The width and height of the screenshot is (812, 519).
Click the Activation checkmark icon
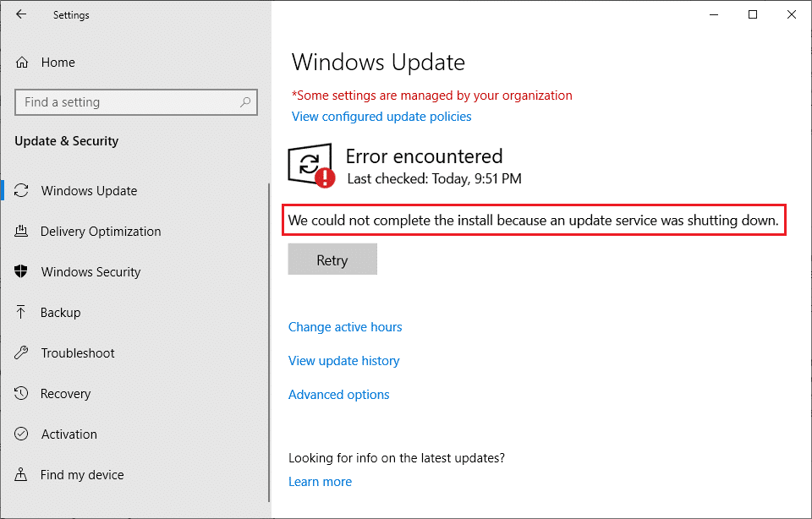pyautogui.click(x=23, y=434)
